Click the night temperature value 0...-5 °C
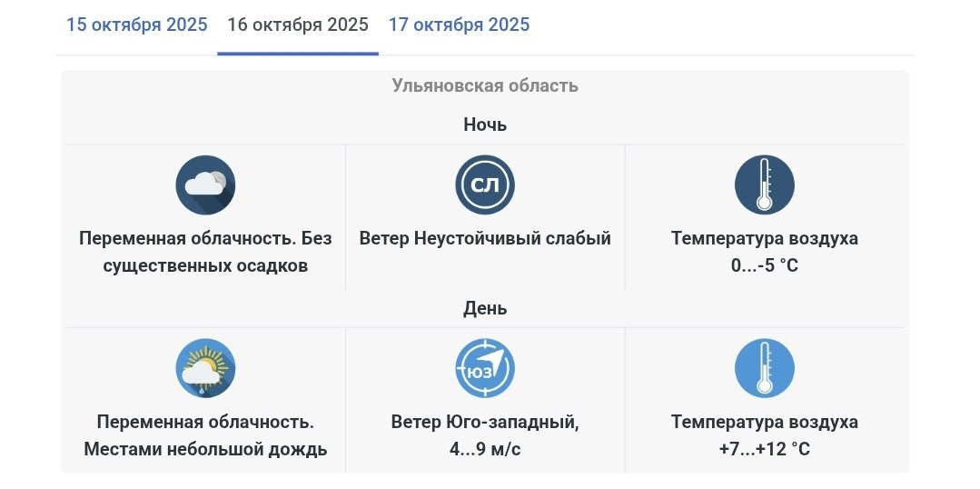The width and height of the screenshot is (980, 489). (765, 266)
